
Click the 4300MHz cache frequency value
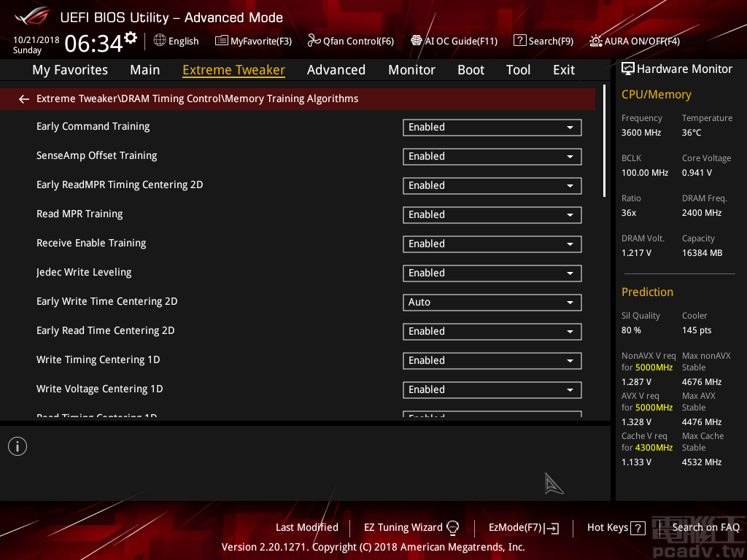(654, 447)
